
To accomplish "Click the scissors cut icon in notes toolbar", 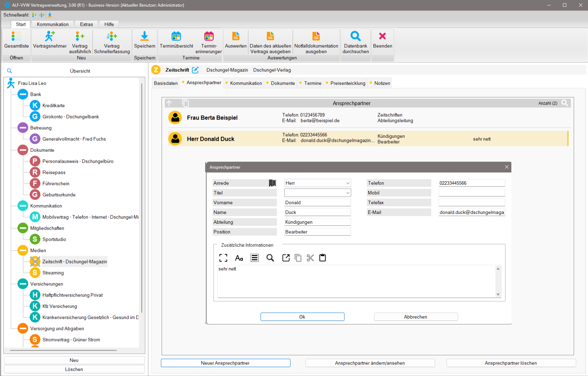I will point(310,258).
